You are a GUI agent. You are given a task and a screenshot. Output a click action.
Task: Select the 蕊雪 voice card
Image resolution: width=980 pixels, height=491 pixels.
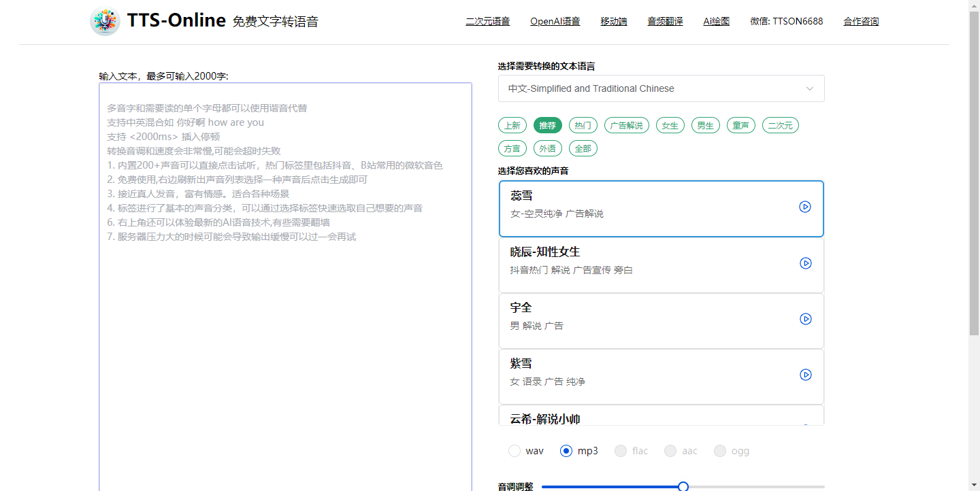pos(661,209)
